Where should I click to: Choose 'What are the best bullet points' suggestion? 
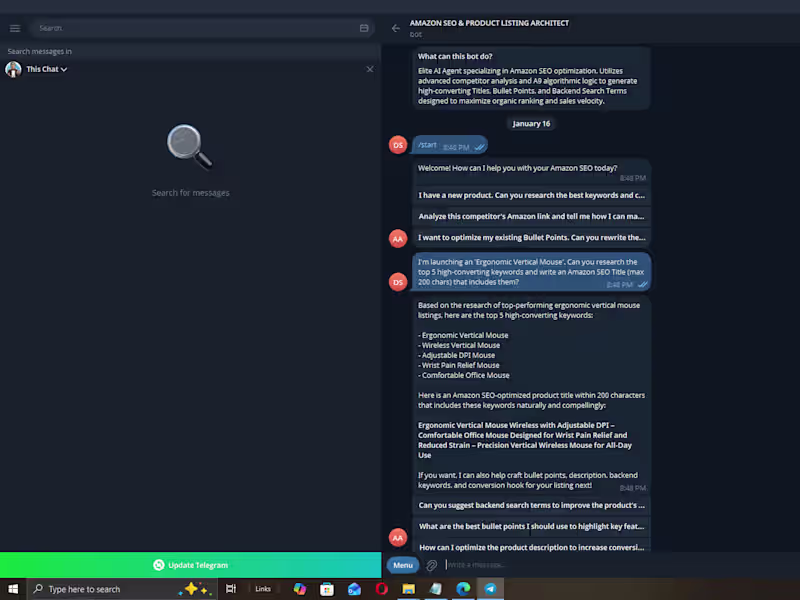pos(531,526)
